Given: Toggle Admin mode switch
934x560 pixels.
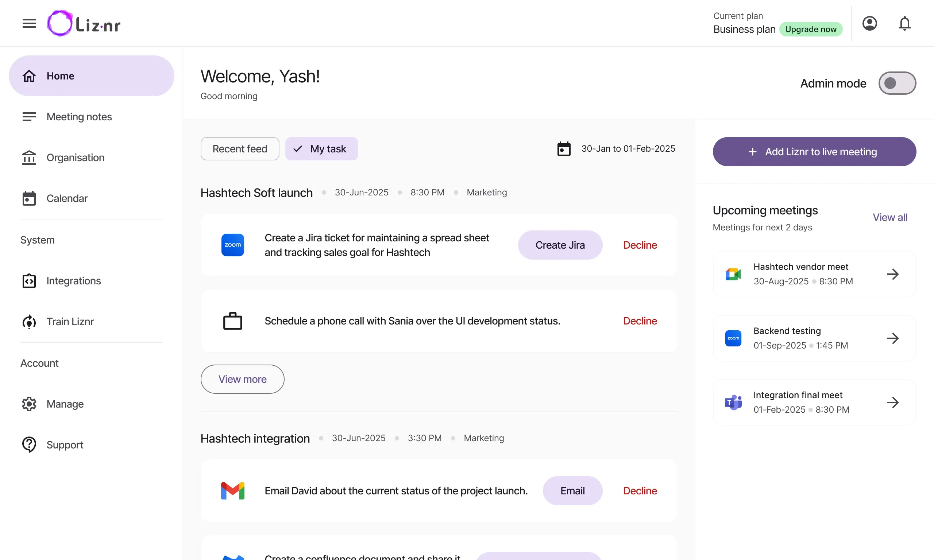Looking at the screenshot, I should [x=897, y=83].
